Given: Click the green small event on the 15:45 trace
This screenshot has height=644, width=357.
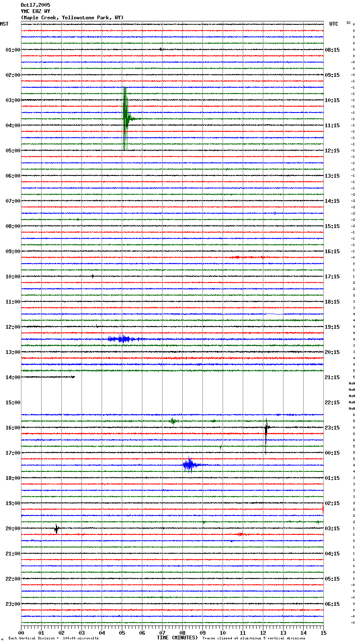Looking at the screenshot, I should (x=173, y=421).
